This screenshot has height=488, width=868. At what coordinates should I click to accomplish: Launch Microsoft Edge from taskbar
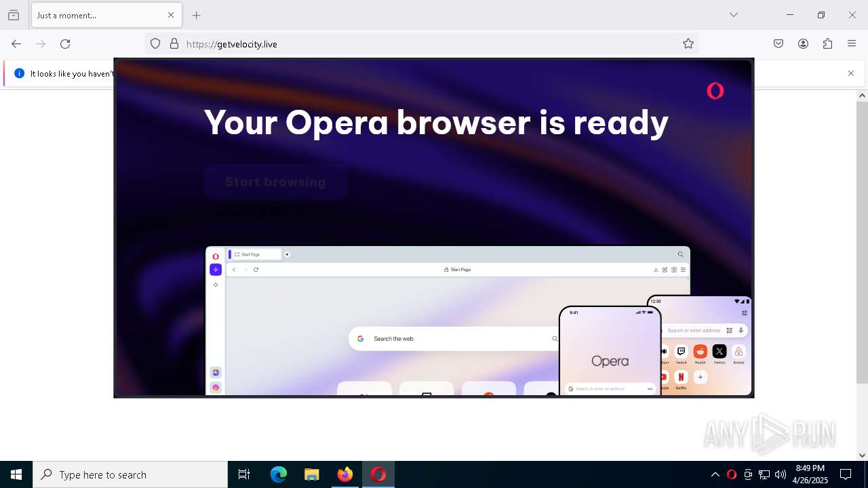(279, 474)
